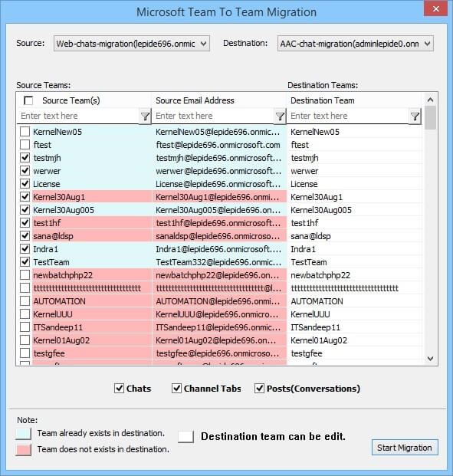The height and width of the screenshot is (476, 453).
Task: Check the AUTOMATION team checkbox
Action: tap(25, 301)
